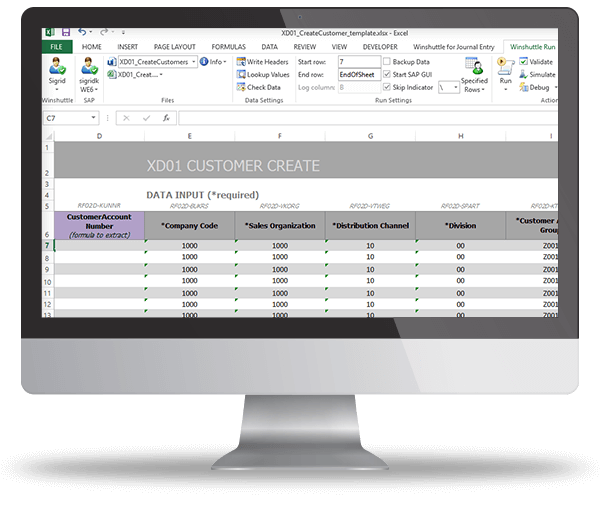Screen dimensions: 600x512
Task: Switch to the INSERT tab
Action: [x=127, y=47]
